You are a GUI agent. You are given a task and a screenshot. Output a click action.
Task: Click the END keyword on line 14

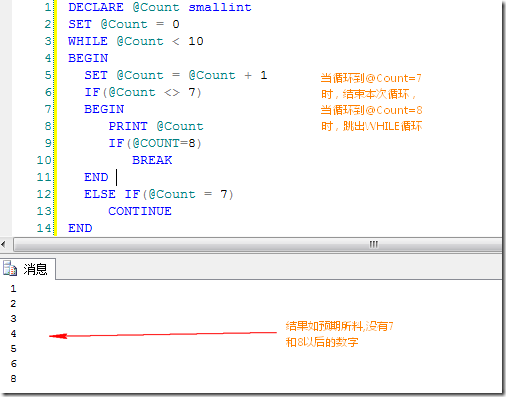(80, 228)
